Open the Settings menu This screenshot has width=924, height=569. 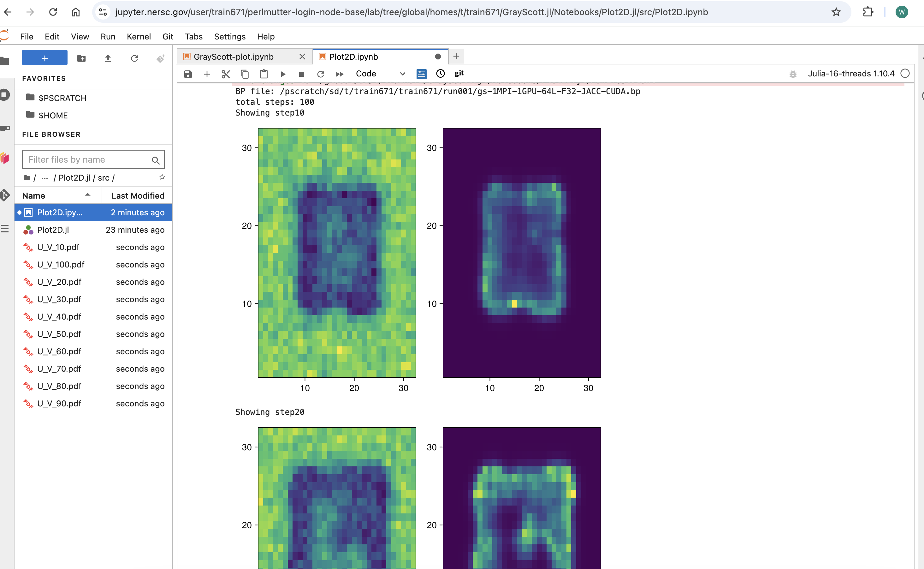tap(230, 37)
